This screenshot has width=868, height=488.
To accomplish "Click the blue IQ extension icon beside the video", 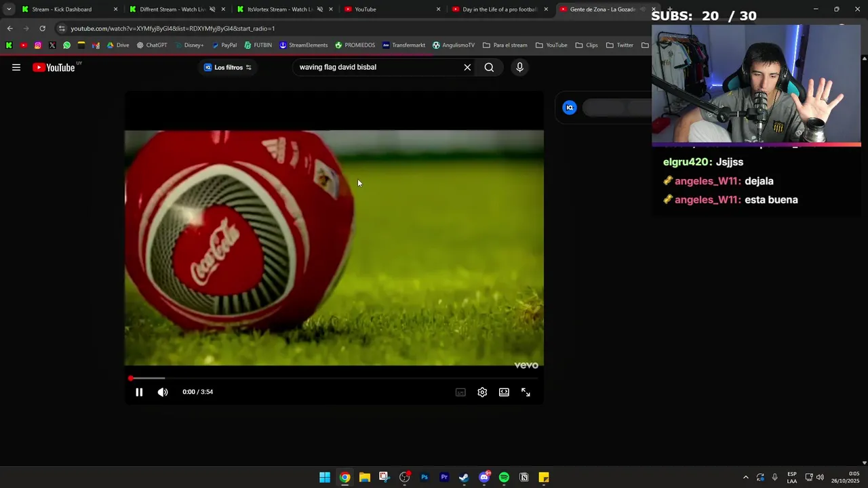I will point(570,108).
